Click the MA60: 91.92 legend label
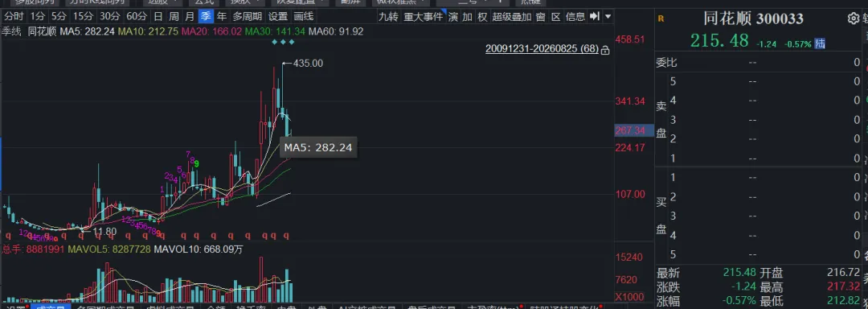The width and height of the screenshot is (868, 309). [336, 31]
